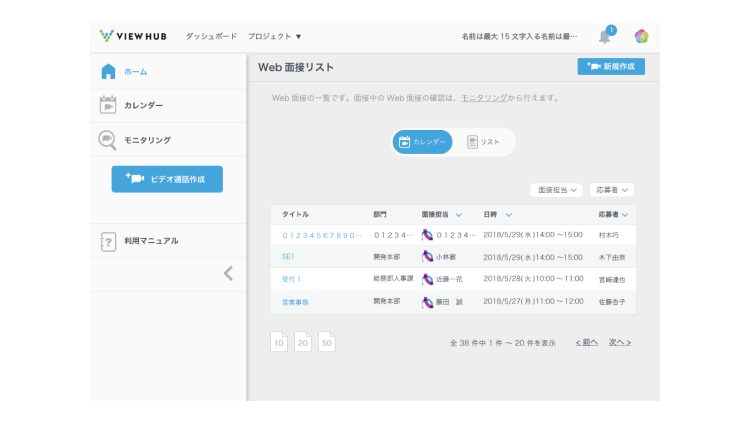Image resolution: width=750 pixels, height=422 pixels.
Task: Open the notification bell
Action: pos(605,37)
